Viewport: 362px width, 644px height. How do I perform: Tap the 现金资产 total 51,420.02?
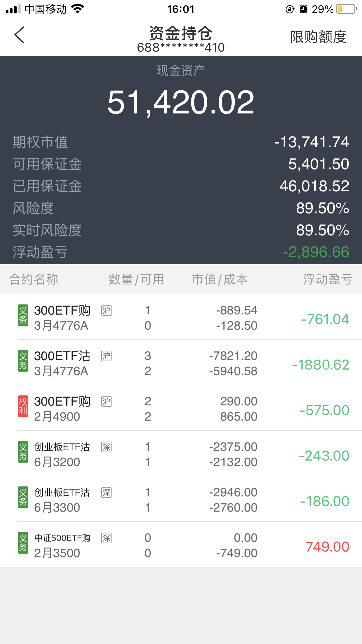coord(181,102)
